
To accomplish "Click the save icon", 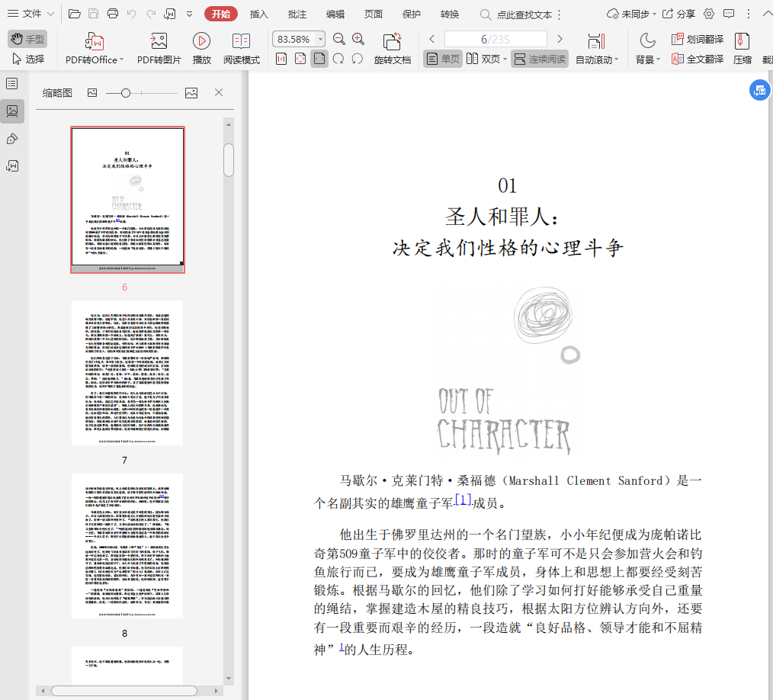I will pos(93,14).
